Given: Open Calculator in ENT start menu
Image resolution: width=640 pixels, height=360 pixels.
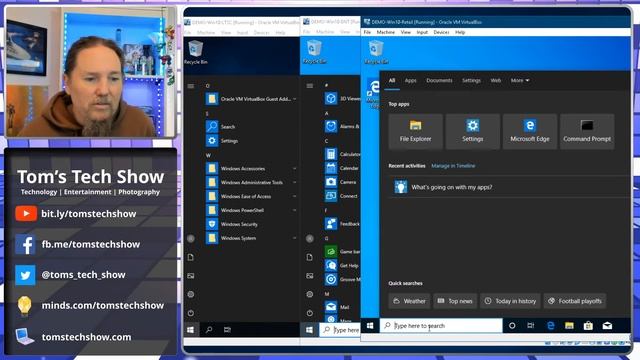Looking at the screenshot, I should (342, 154).
